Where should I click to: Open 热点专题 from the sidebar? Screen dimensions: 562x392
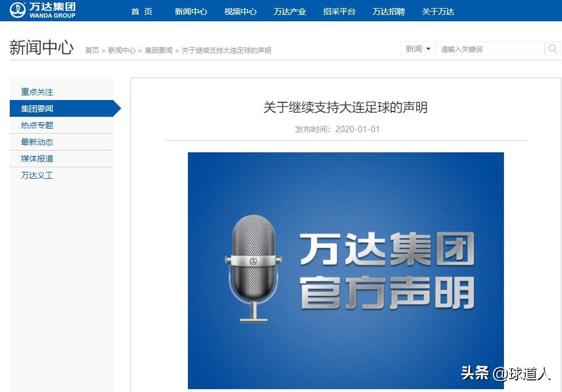click(x=36, y=125)
